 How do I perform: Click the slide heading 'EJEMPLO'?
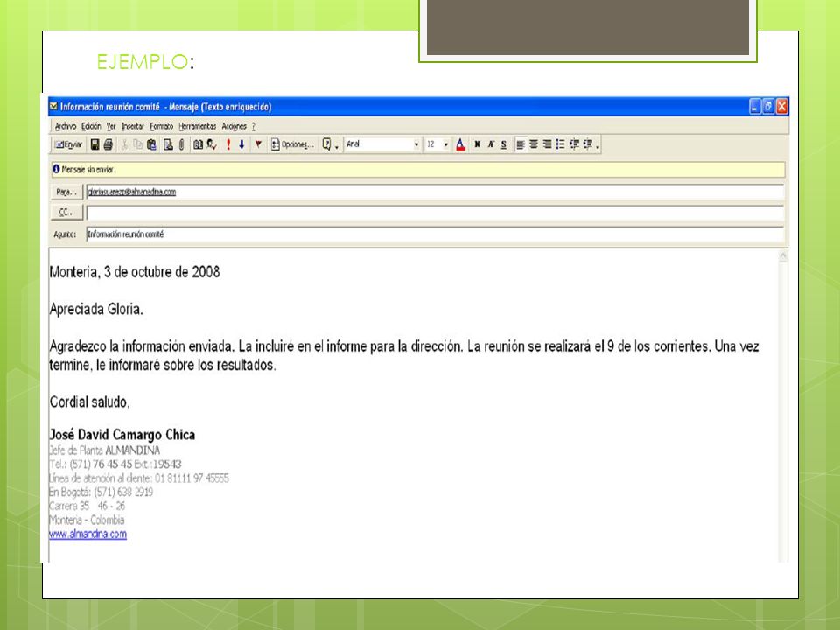pyautogui.click(x=143, y=62)
